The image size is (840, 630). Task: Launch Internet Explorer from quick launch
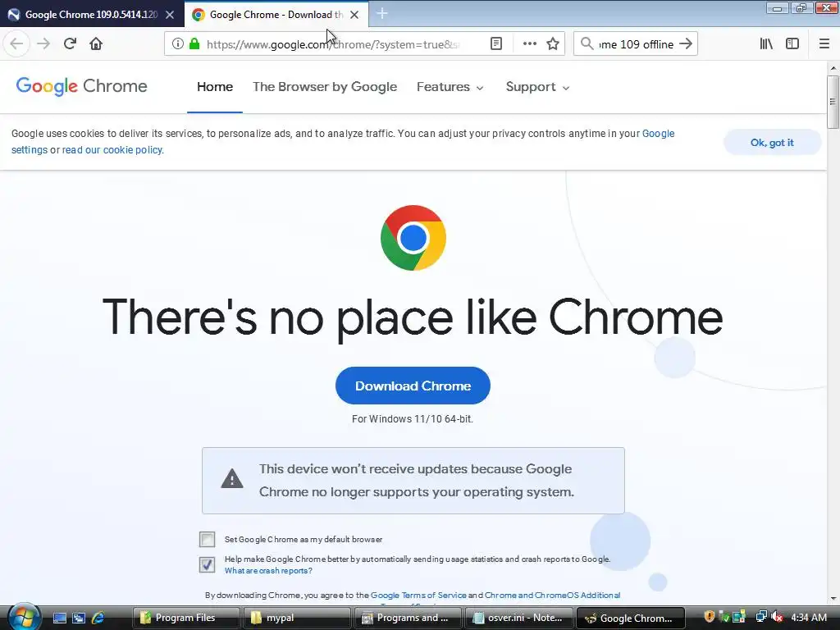pos(98,618)
